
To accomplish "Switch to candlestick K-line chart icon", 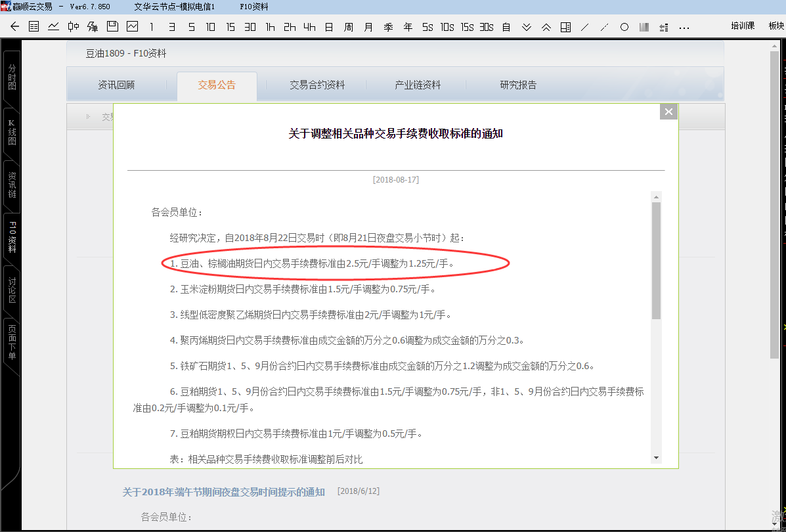I will (73, 27).
